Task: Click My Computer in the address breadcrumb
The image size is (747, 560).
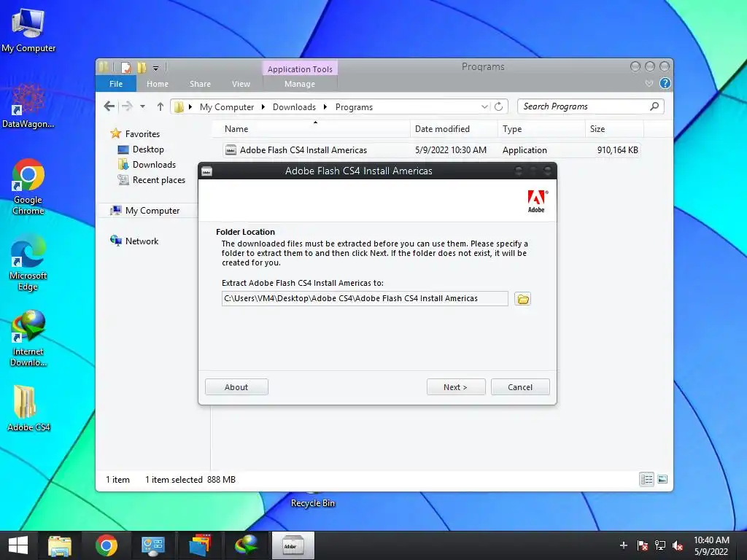Action: point(227,107)
